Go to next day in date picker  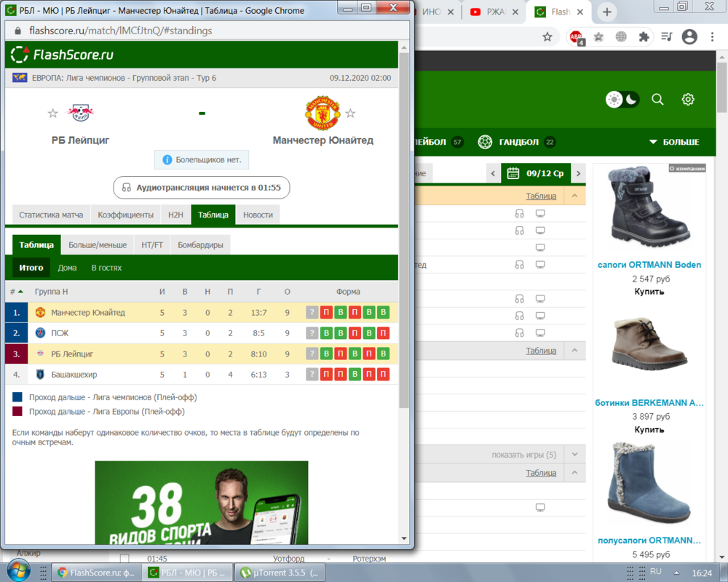[x=579, y=174]
